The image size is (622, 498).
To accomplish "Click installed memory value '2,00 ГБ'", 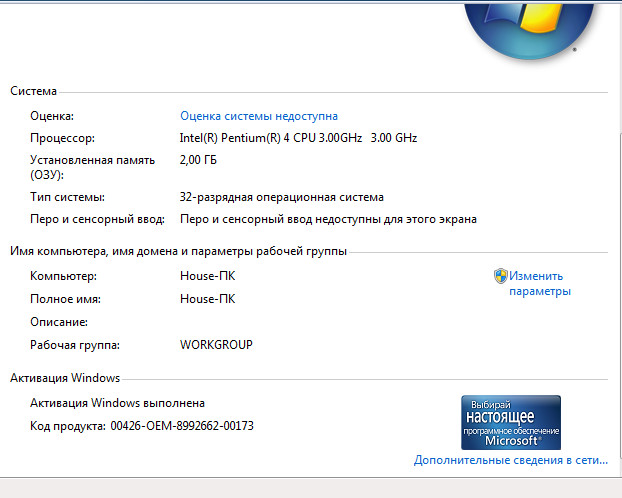I will coord(198,160).
